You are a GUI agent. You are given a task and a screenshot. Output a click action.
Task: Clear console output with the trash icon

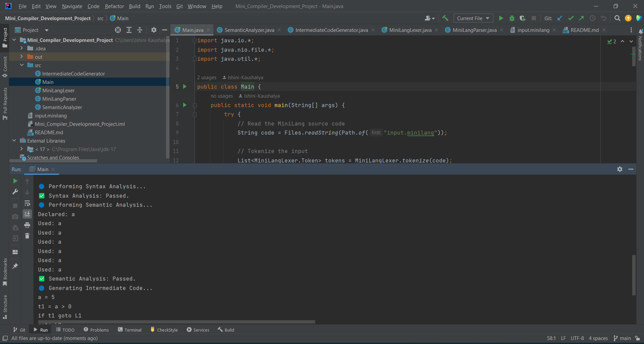point(27,236)
